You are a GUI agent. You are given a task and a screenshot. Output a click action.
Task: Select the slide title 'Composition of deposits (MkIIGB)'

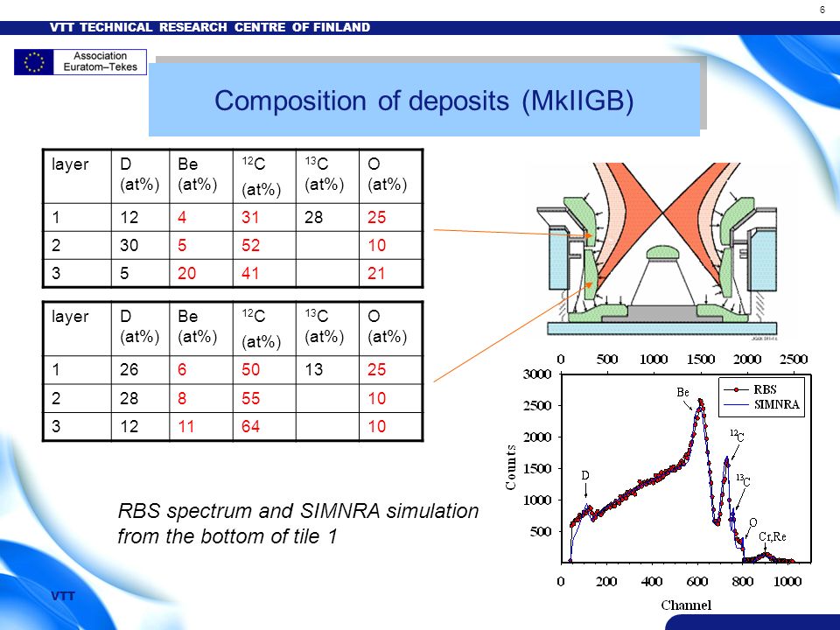pos(423,100)
